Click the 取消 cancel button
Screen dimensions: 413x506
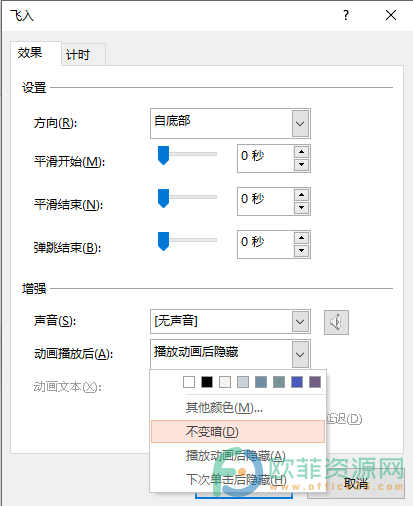tap(356, 483)
